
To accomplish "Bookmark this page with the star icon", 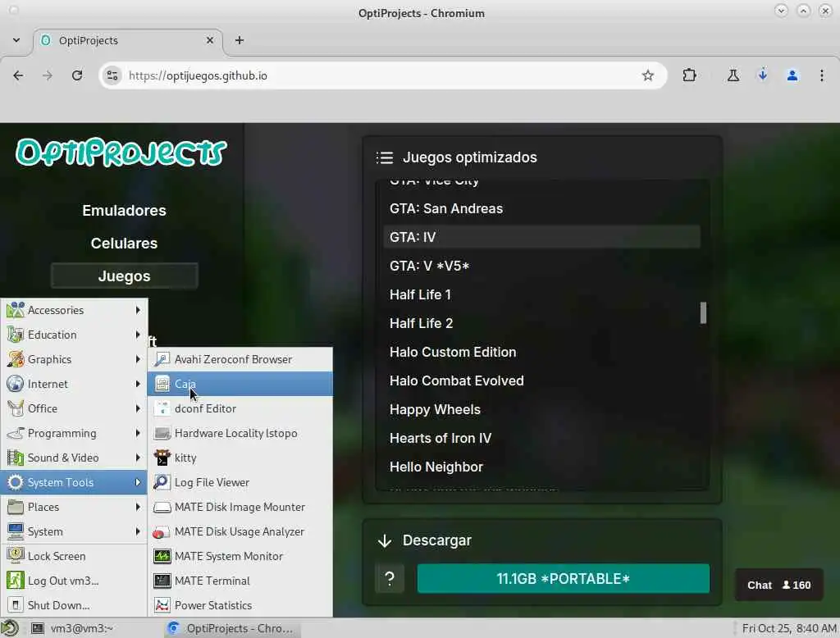I will coord(648,75).
